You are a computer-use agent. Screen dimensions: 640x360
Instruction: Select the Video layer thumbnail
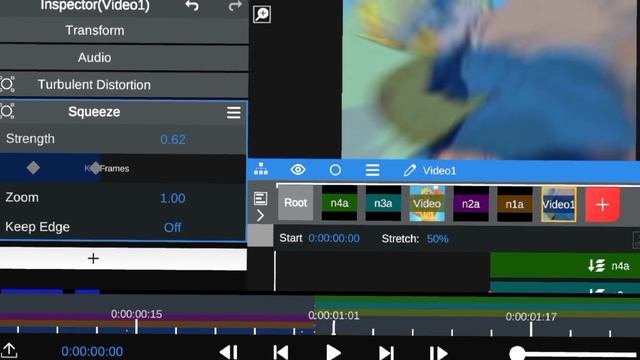click(x=427, y=204)
